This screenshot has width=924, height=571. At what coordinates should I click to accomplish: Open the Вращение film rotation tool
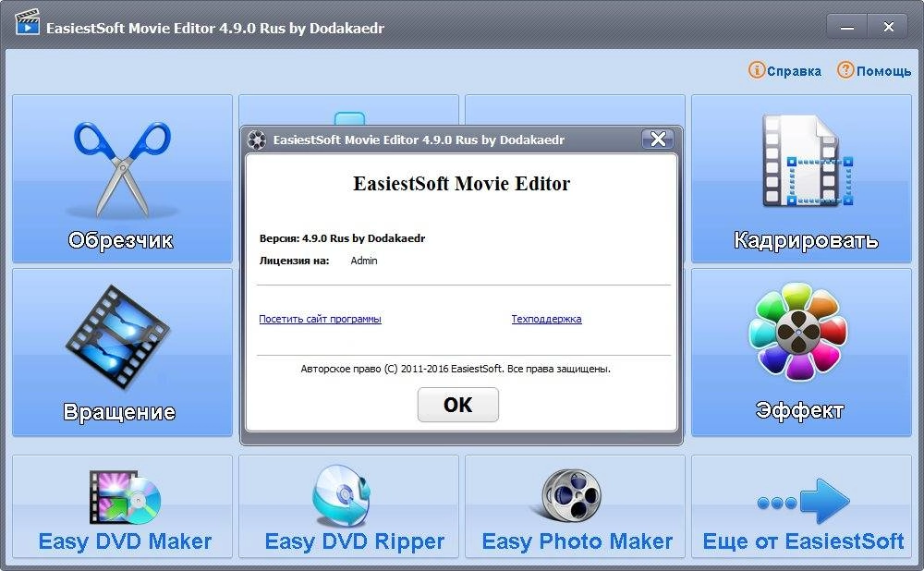[x=122, y=352]
